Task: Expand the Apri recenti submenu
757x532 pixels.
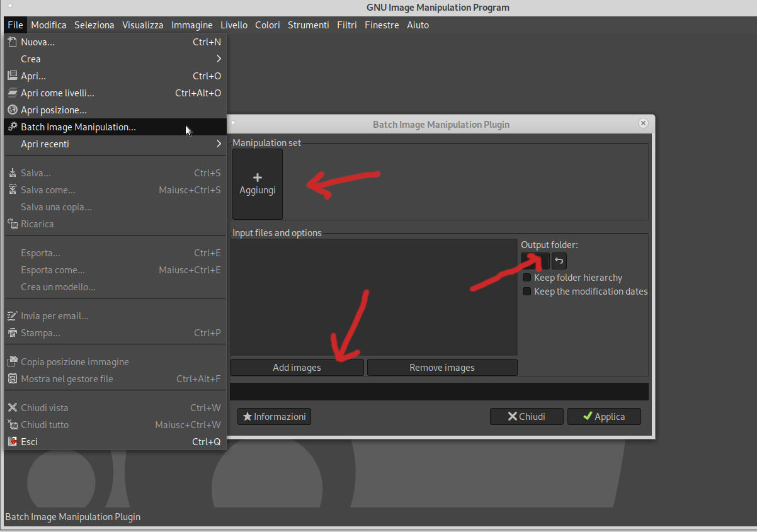Action: pos(219,144)
